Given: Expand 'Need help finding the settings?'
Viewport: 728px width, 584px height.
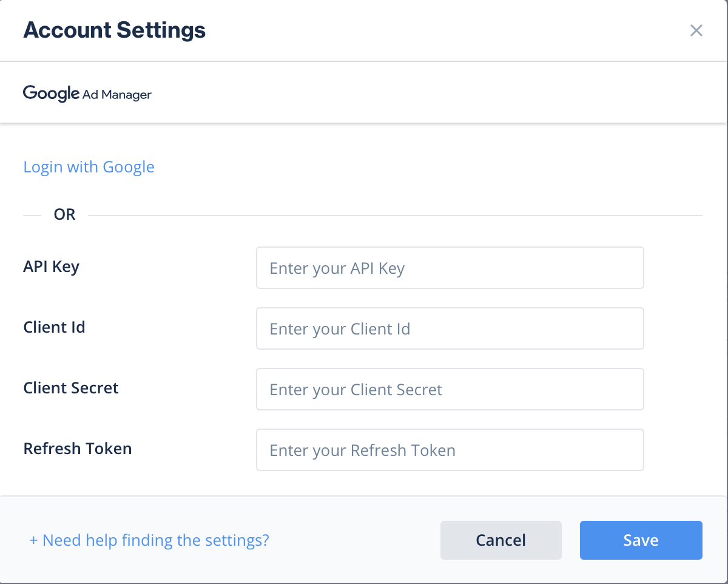Looking at the screenshot, I should tap(155, 540).
